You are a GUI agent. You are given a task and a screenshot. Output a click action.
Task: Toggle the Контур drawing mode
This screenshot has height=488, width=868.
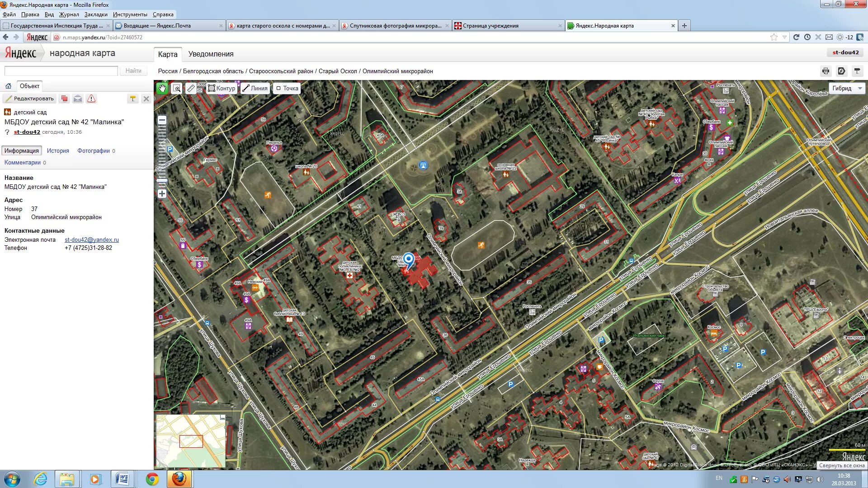pos(222,88)
